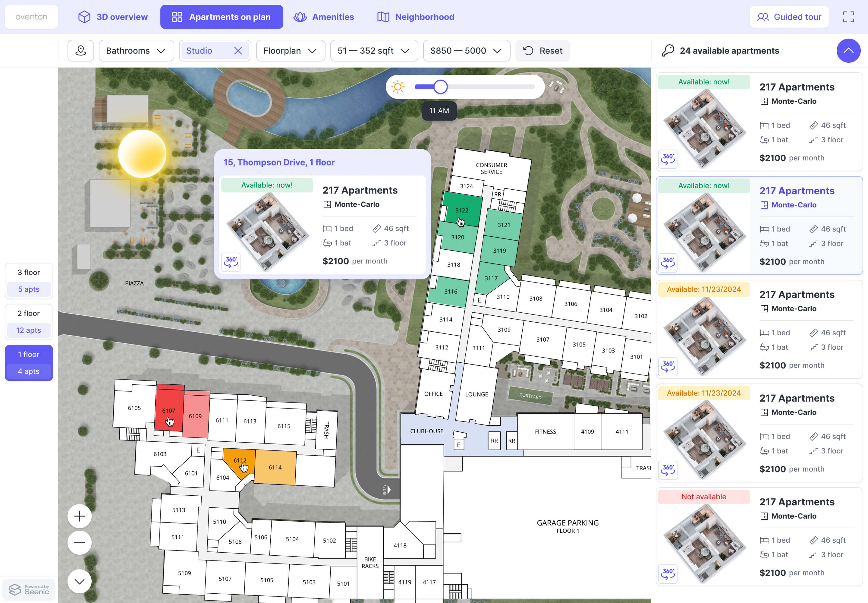868x603 pixels.
Task: Switch to the 2 floor level
Action: click(29, 314)
